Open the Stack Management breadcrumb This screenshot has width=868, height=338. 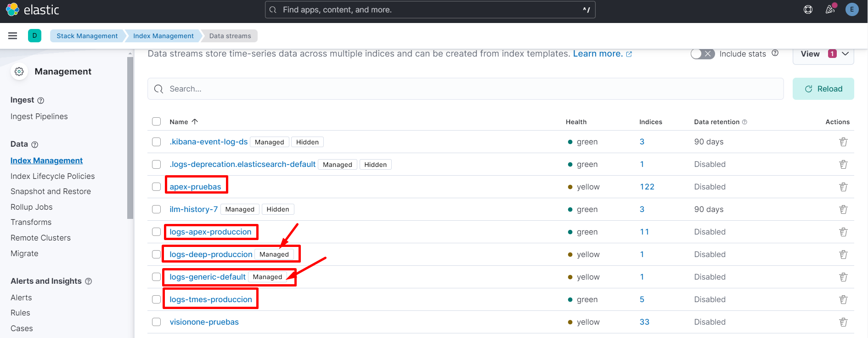click(87, 36)
